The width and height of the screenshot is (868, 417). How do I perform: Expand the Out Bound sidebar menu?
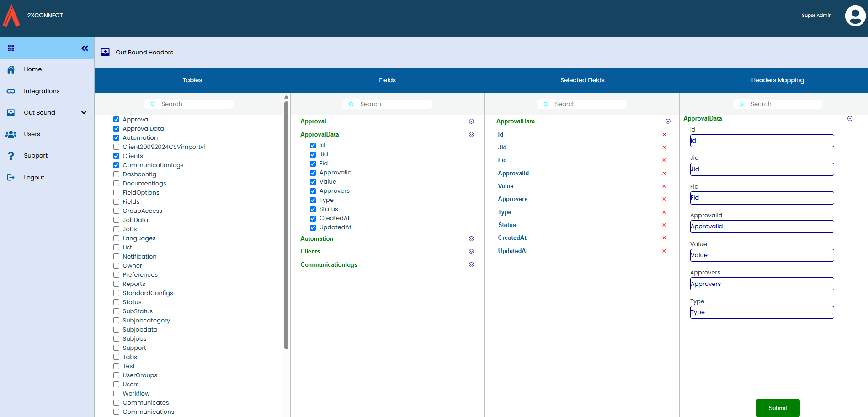(x=84, y=113)
